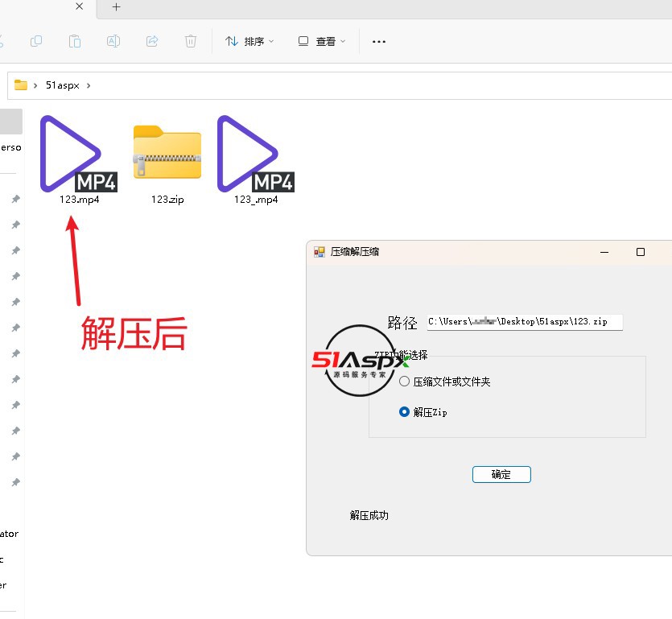The width and height of the screenshot is (672, 619).
Task: Click 51aspx in the address breadcrumb
Action: tap(63, 85)
